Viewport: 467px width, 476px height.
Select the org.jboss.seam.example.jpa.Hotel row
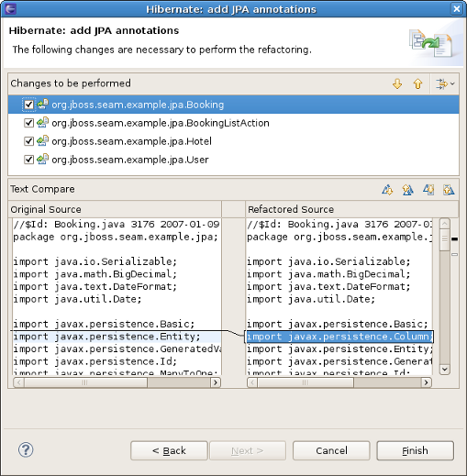(x=233, y=141)
